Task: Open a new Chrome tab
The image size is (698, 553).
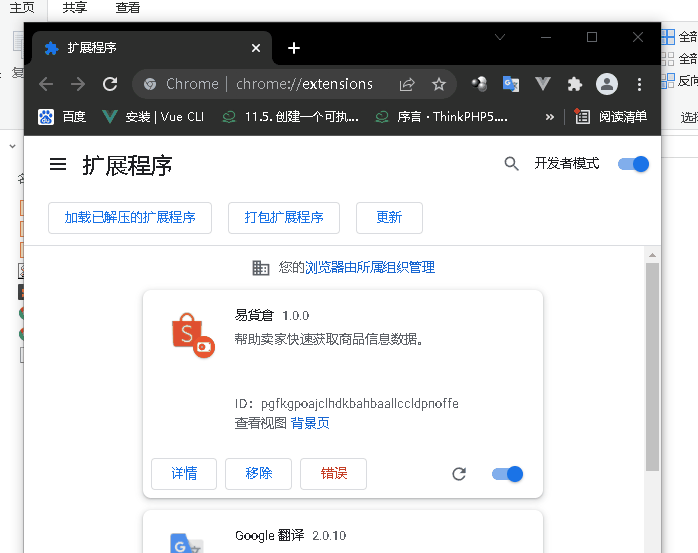Action: [294, 48]
